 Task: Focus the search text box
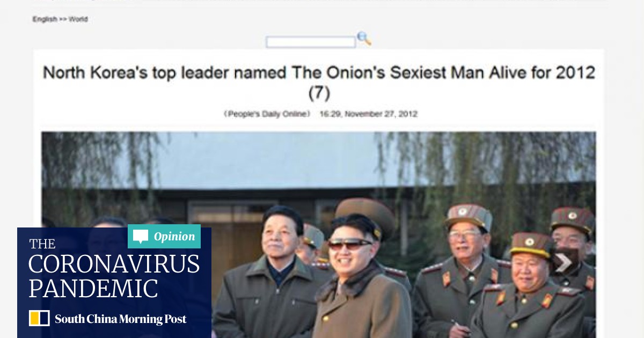[311, 42]
